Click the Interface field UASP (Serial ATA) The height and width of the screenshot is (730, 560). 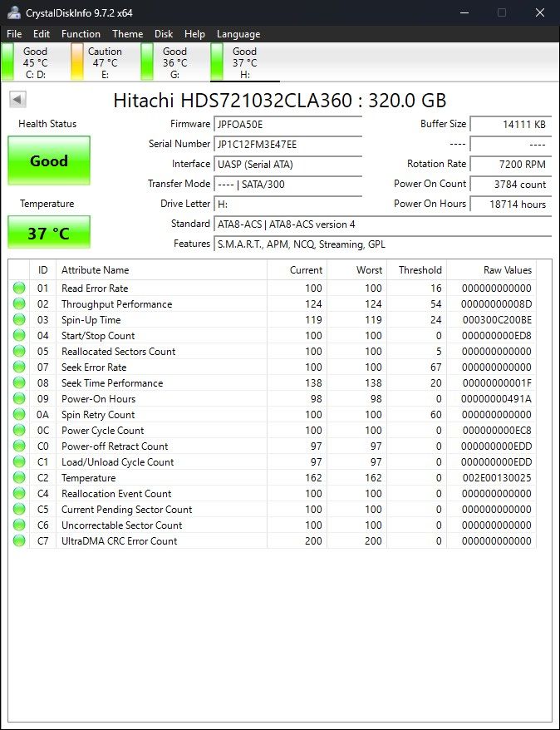[288, 165]
